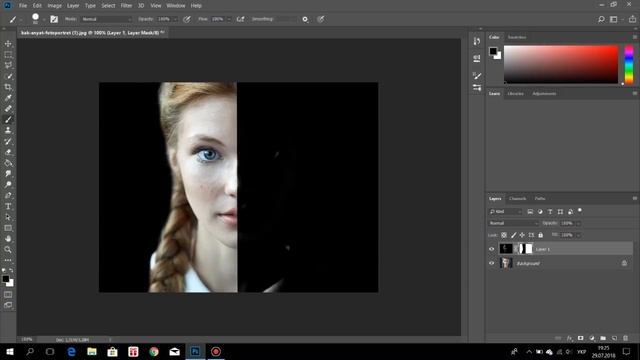Image resolution: width=640 pixels, height=360 pixels.
Task: Click Add Layer Style fx button
Action: 570,338
